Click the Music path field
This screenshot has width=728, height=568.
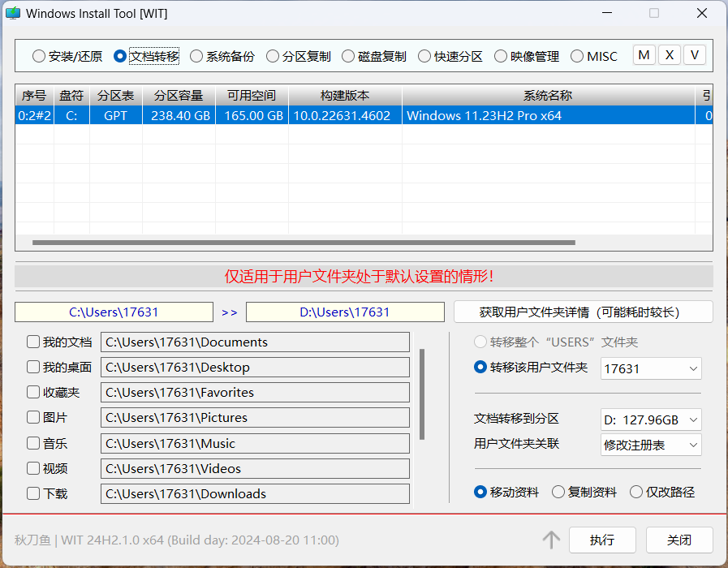[x=255, y=443]
